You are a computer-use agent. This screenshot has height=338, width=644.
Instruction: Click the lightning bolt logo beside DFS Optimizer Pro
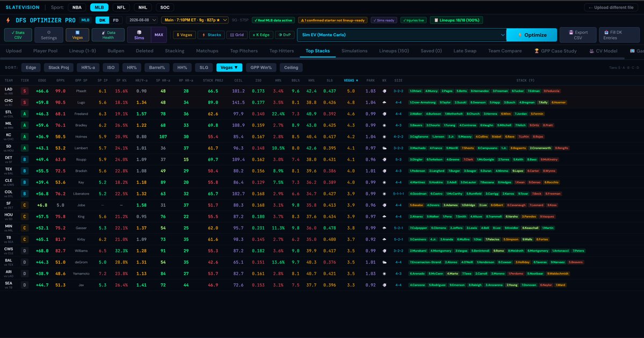pyautogui.click(x=8, y=20)
